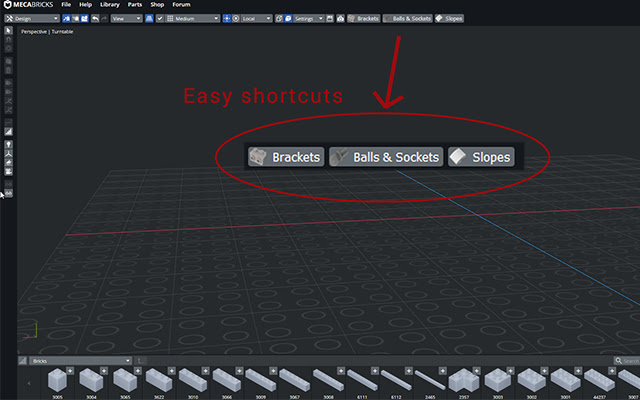Viewport: 640px width, 400px height.
Task: Click the bottom link icon in left sidebar
Action: click(x=9, y=193)
